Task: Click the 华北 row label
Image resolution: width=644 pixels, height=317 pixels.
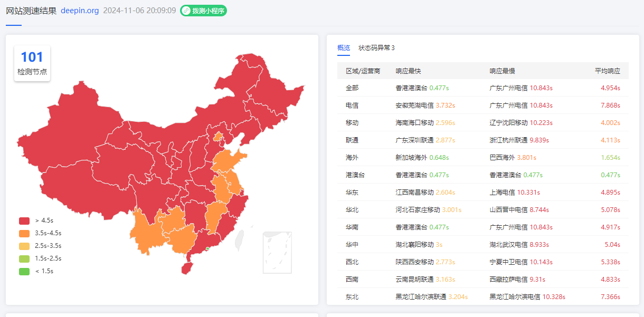Action: tap(352, 210)
